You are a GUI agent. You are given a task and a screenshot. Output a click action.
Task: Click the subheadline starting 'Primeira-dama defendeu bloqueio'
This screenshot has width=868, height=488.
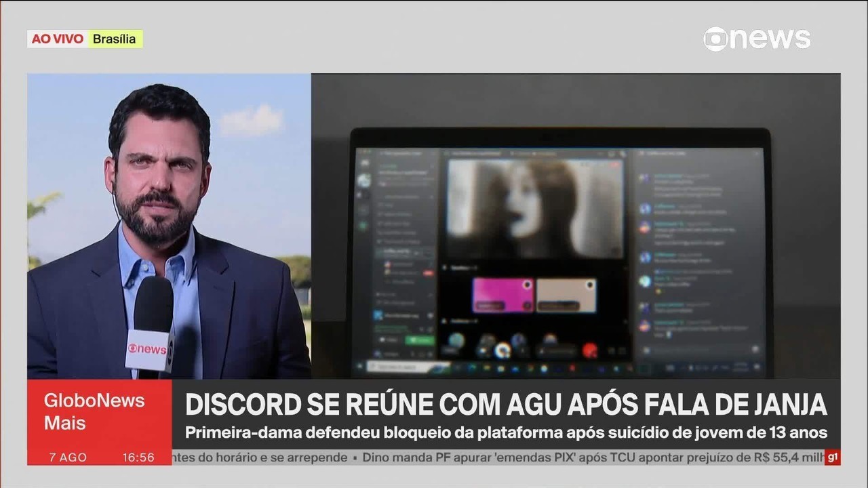pyautogui.click(x=506, y=432)
